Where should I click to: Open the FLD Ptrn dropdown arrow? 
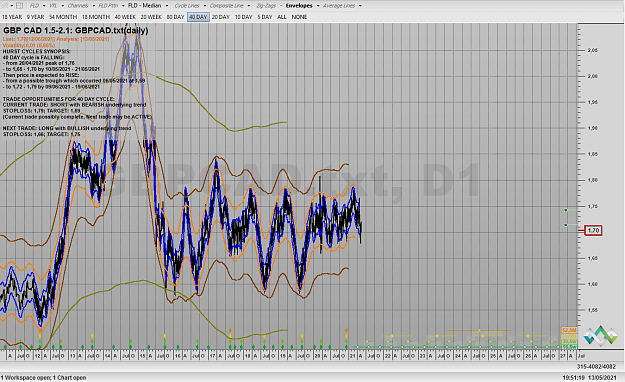(123, 6)
